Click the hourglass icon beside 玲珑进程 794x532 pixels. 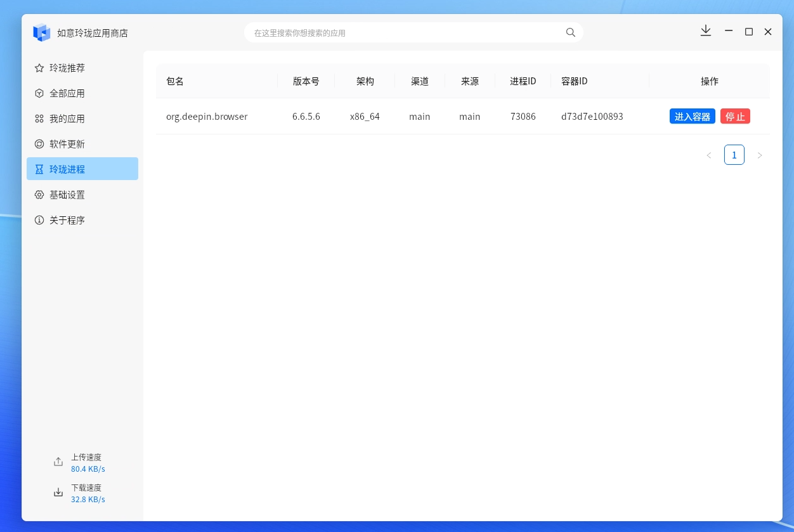tap(39, 169)
